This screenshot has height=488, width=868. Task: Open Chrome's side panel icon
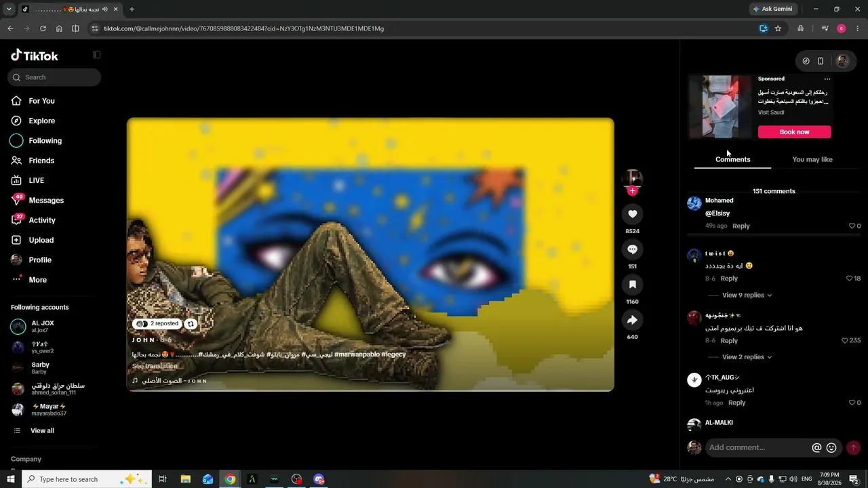point(75,28)
